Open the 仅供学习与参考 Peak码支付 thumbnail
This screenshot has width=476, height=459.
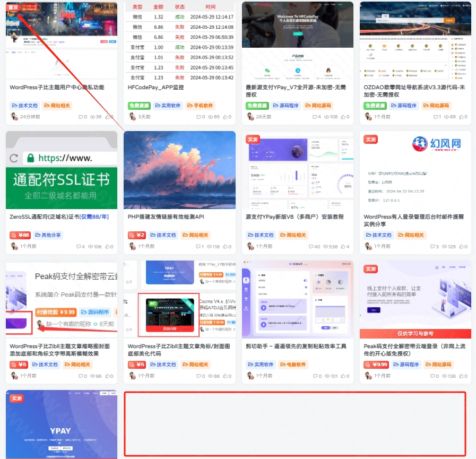[x=416, y=299]
